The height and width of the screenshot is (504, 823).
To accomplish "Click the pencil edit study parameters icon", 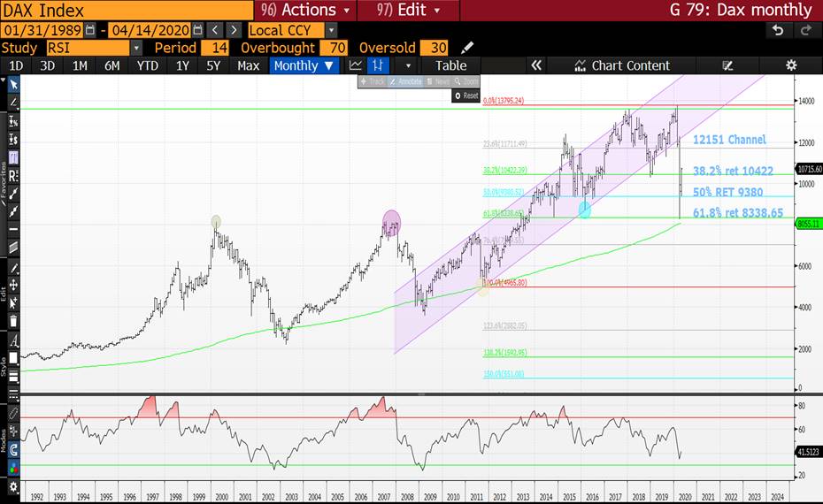I will tap(467, 48).
